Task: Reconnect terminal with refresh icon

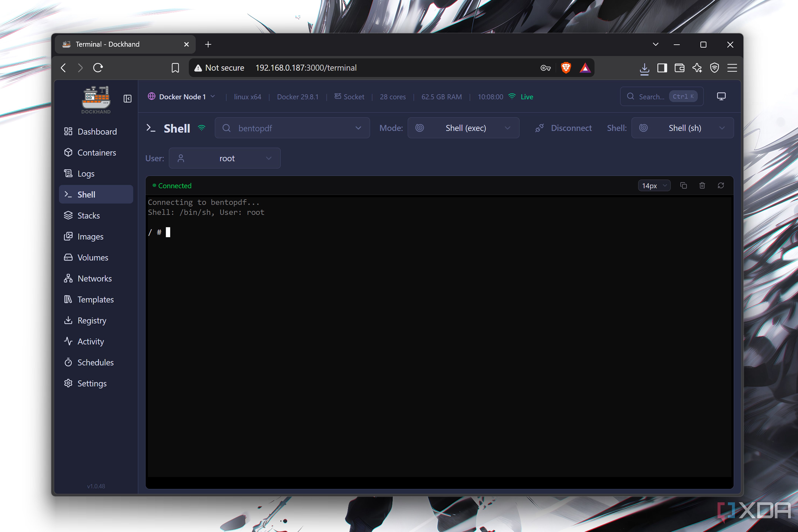Action: 721,186
